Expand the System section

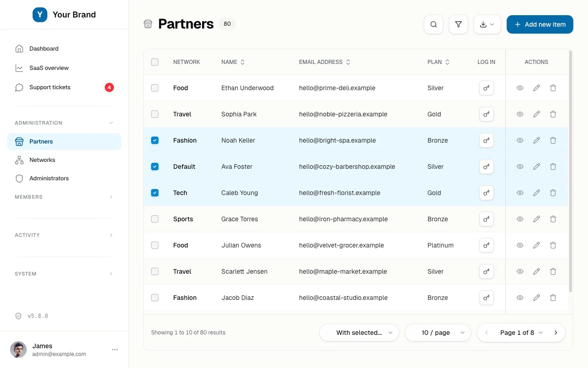64,274
